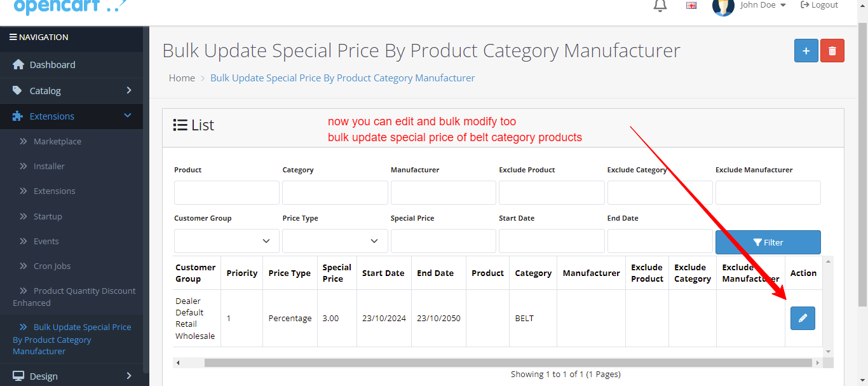Image resolution: width=868 pixels, height=386 pixels.
Task: Click the Design monitor icon
Action: tap(18, 376)
